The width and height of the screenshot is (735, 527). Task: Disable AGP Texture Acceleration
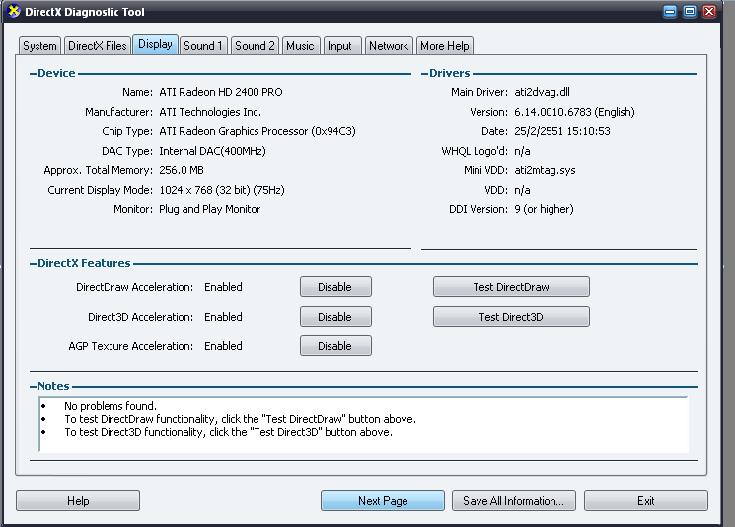click(x=335, y=345)
